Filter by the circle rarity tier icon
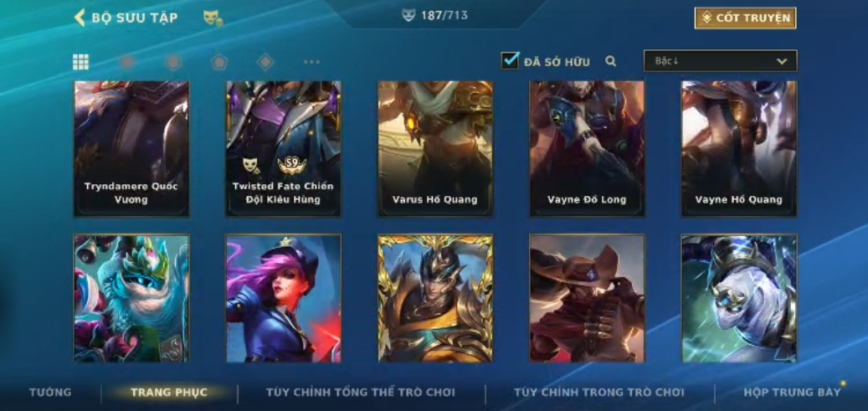This screenshot has height=411, width=868. coord(127,62)
